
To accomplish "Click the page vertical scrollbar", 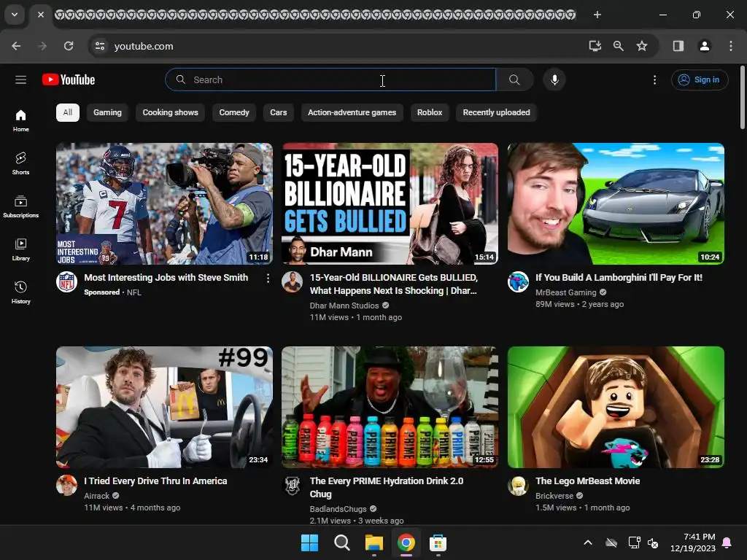I will (742, 98).
